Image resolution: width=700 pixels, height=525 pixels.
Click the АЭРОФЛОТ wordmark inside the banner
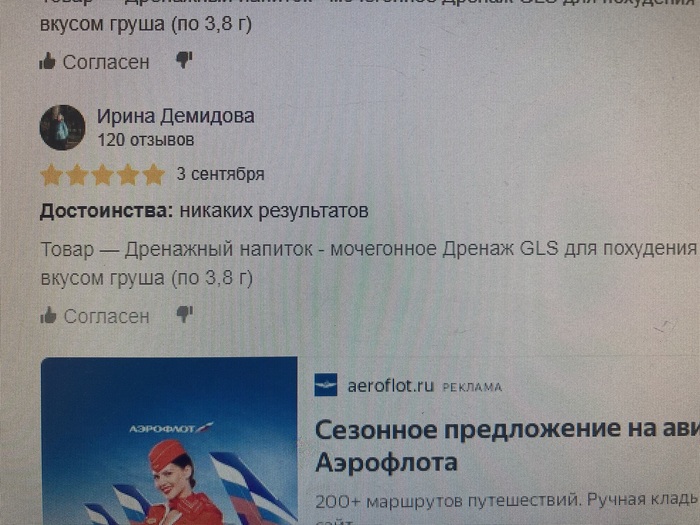tap(171, 429)
